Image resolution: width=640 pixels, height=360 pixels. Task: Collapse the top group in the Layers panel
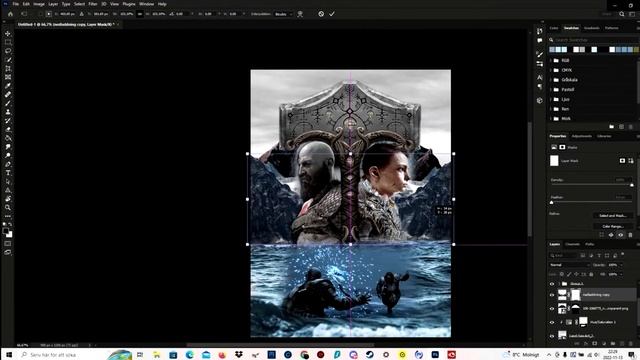pyautogui.click(x=559, y=284)
